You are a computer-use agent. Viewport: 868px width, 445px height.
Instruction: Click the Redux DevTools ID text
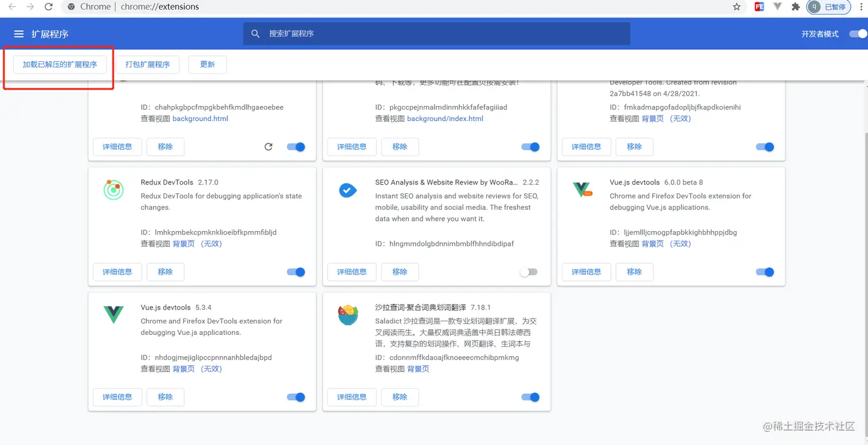pos(208,232)
